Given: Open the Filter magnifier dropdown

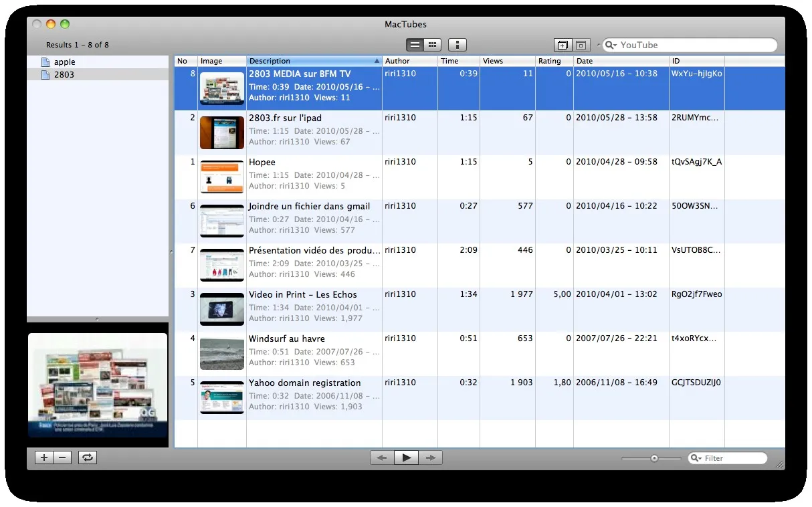Looking at the screenshot, I should (x=697, y=458).
